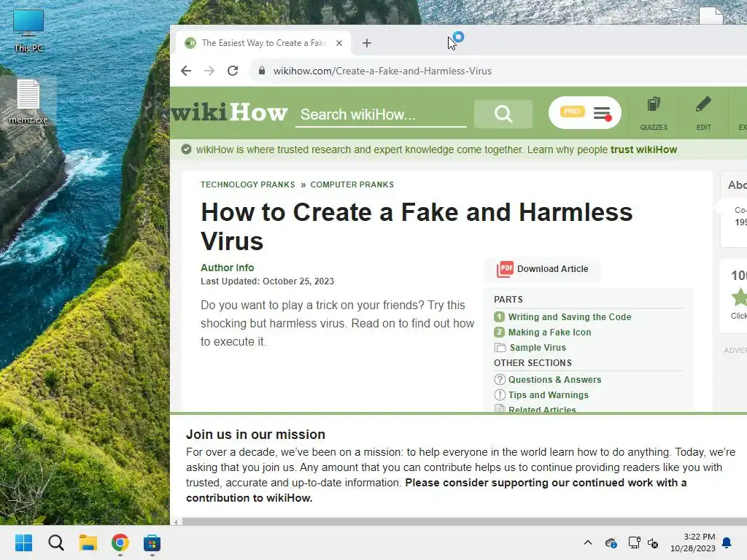The image size is (747, 560).
Task: Open the Quizzes icon in header
Action: click(x=654, y=113)
